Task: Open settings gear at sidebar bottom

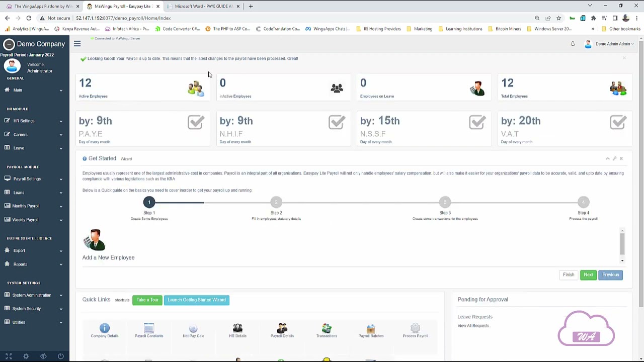Action: pyautogui.click(x=26, y=356)
